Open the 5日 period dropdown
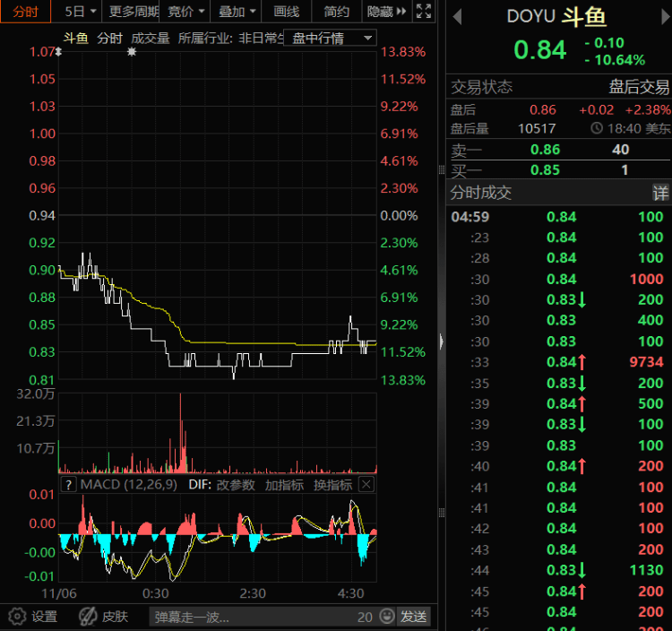Image resolution: width=672 pixels, height=631 pixels. pos(80,11)
